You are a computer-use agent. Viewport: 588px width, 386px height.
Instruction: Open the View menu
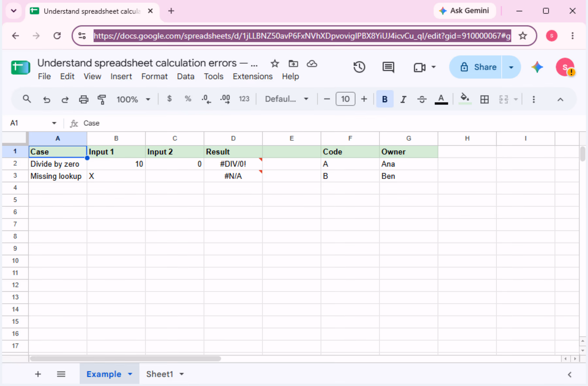tap(92, 76)
